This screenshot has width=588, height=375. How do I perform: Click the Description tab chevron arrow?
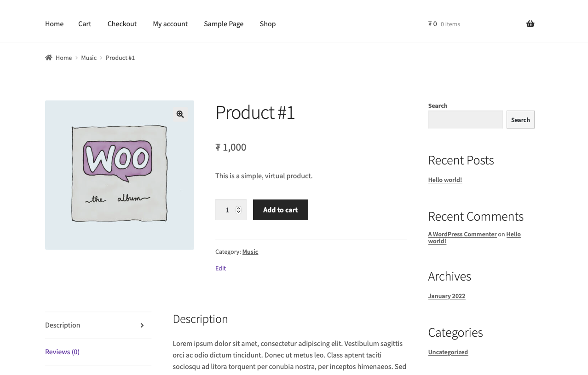[x=142, y=325]
